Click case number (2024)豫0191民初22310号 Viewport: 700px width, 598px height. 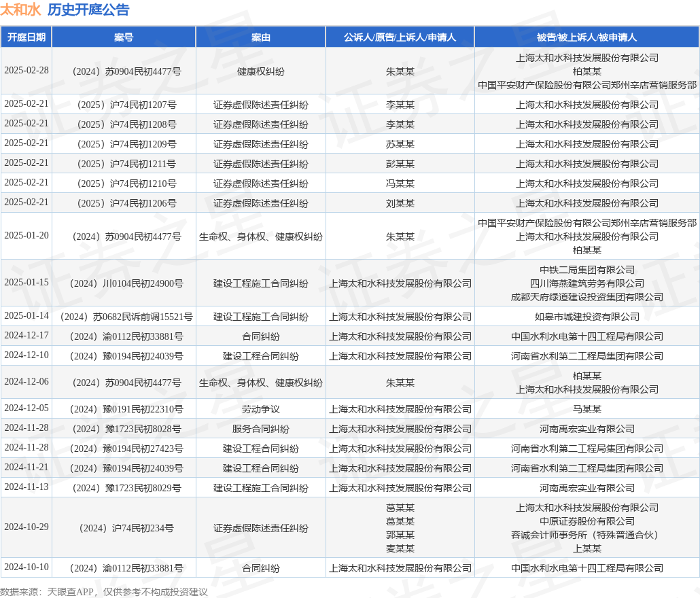[126, 409]
